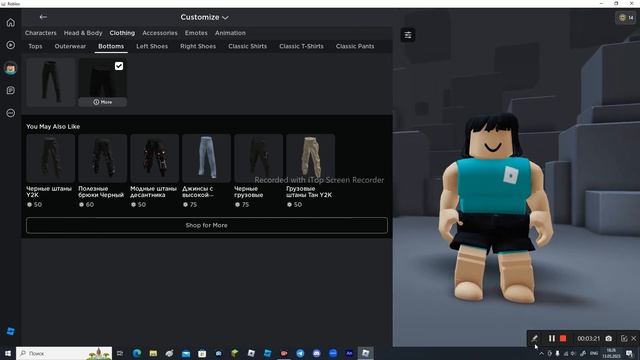Open the Discover play icon in sidebar
The height and width of the screenshot is (360, 640).
point(11,45)
